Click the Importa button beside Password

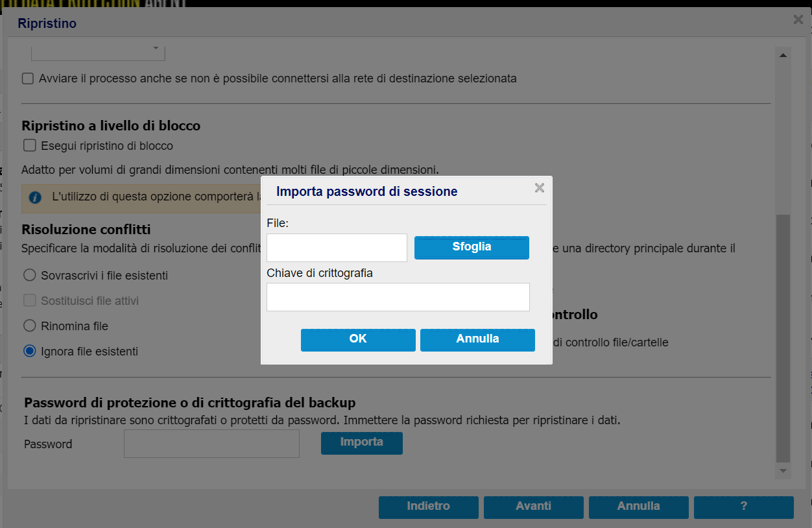(362, 443)
